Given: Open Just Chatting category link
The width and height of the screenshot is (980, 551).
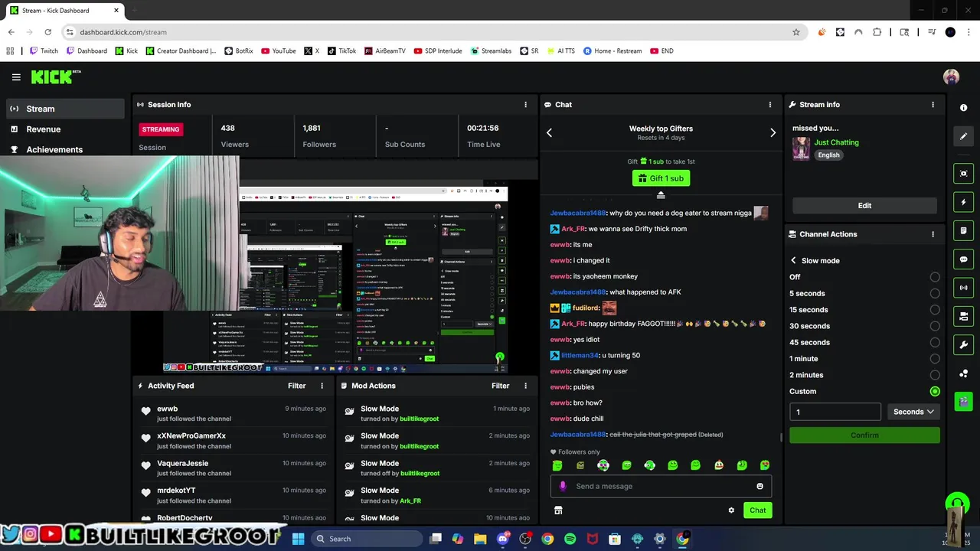Looking at the screenshot, I should tap(836, 142).
